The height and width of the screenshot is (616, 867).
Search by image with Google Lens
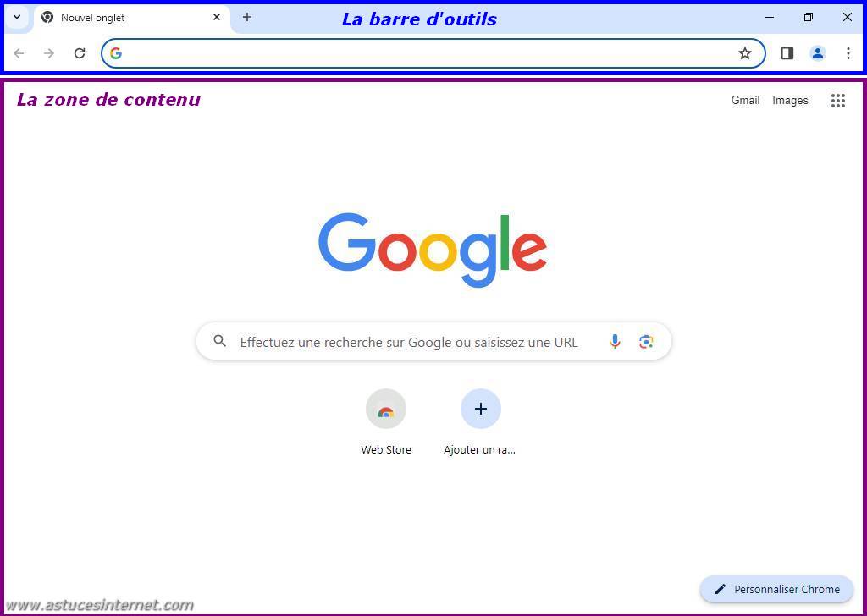coord(646,342)
